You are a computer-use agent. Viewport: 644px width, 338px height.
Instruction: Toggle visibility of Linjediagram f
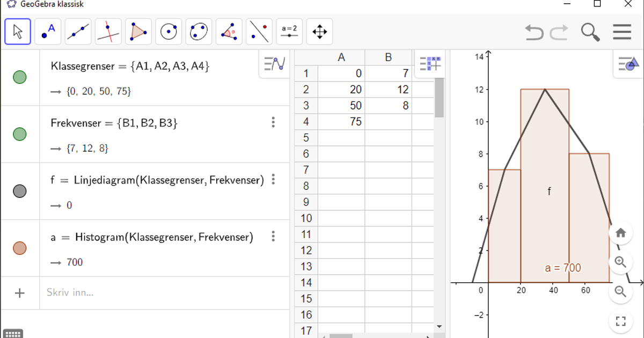[19, 191]
